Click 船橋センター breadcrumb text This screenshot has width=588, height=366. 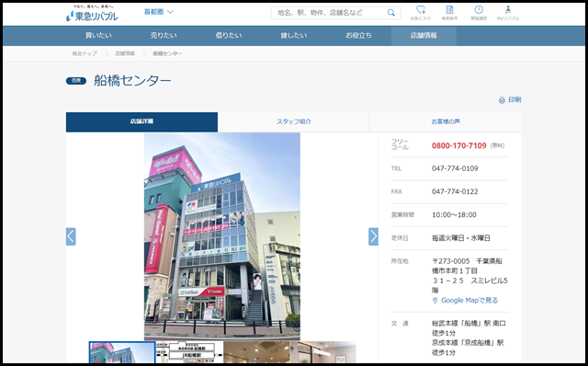(167, 53)
